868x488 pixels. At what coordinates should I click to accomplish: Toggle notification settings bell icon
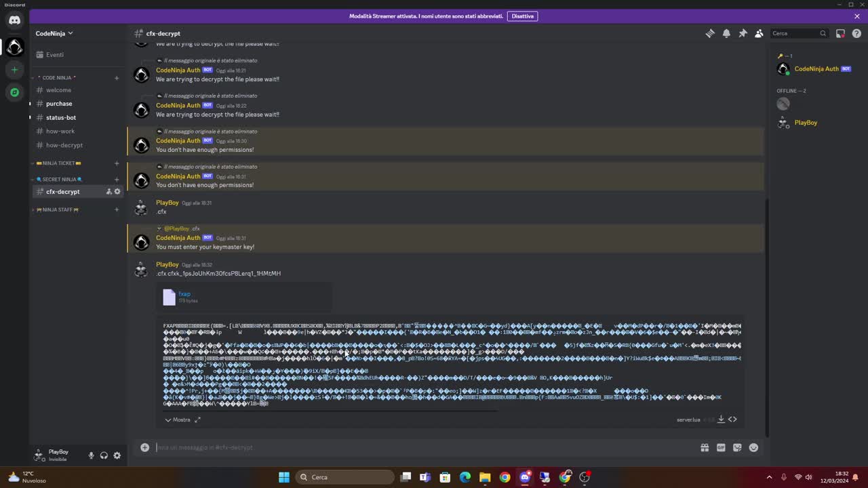tap(726, 33)
